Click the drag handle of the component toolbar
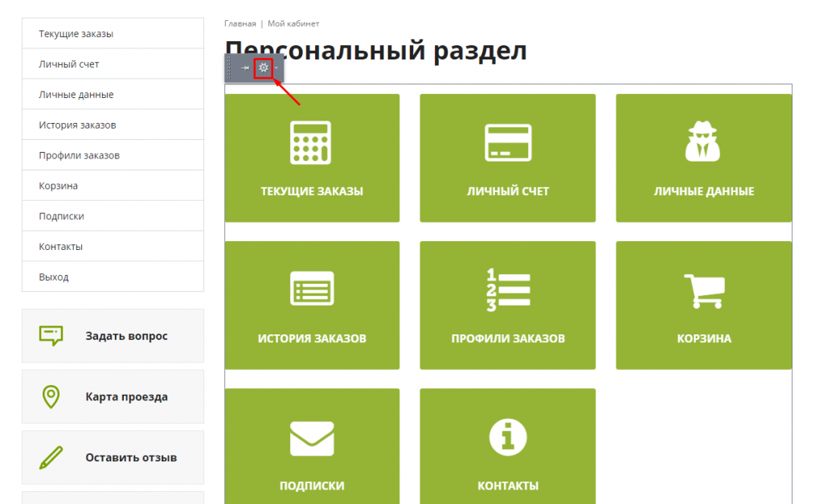The image size is (823, 504). (x=229, y=68)
